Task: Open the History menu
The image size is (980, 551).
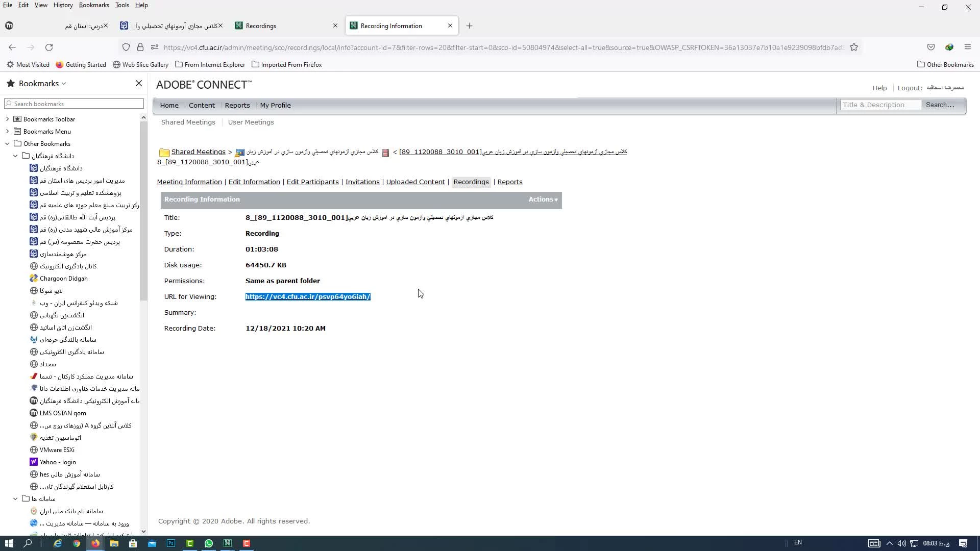Action: point(63,5)
